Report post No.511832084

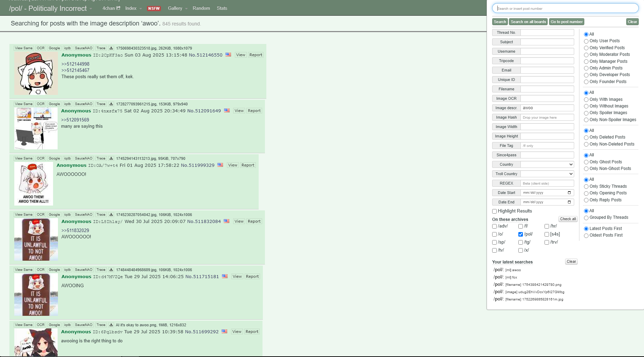pyautogui.click(x=254, y=221)
